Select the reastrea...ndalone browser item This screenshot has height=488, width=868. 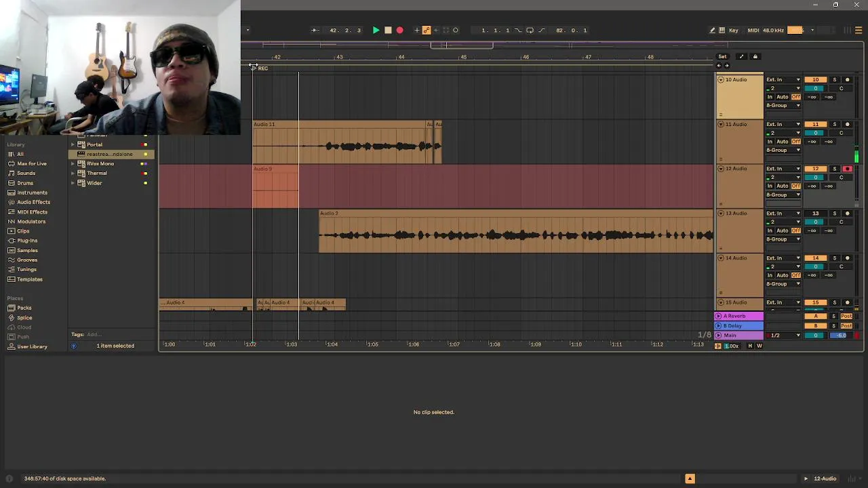pos(112,154)
